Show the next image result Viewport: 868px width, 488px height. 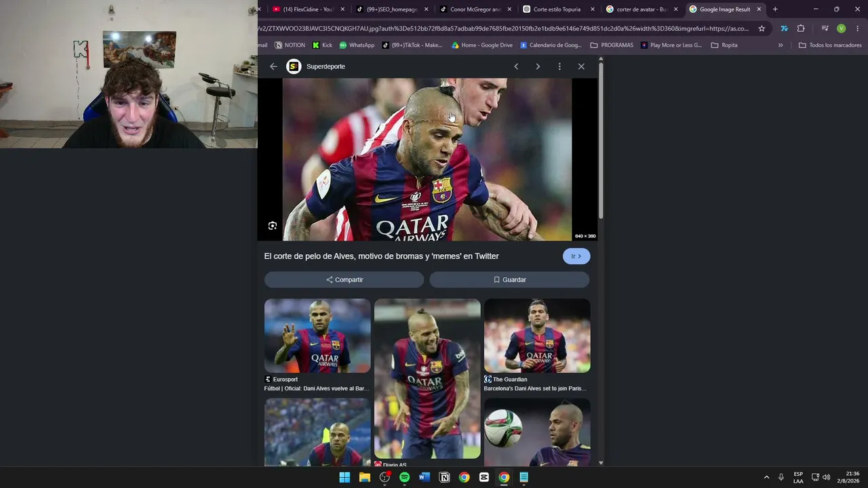[x=538, y=66]
